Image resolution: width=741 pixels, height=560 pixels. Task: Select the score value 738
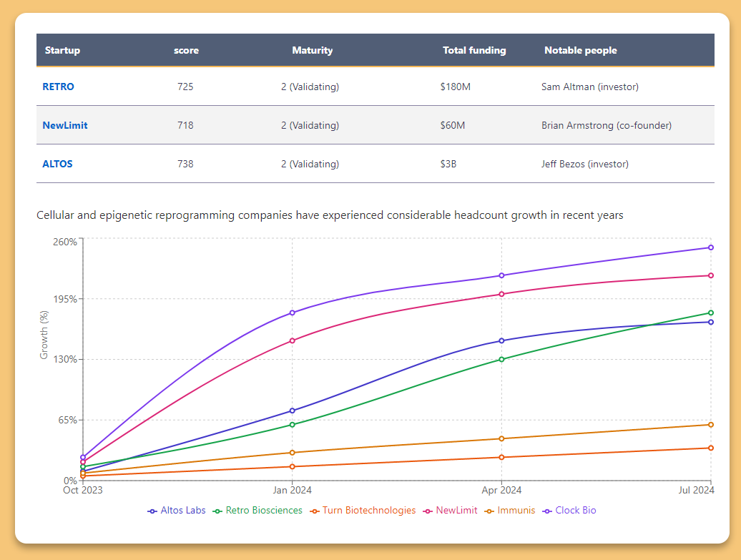click(x=185, y=164)
